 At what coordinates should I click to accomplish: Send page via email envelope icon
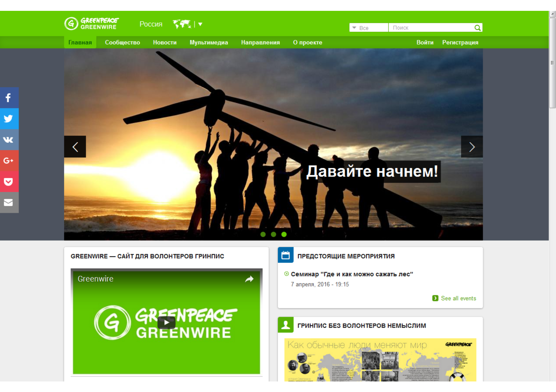[x=9, y=202]
